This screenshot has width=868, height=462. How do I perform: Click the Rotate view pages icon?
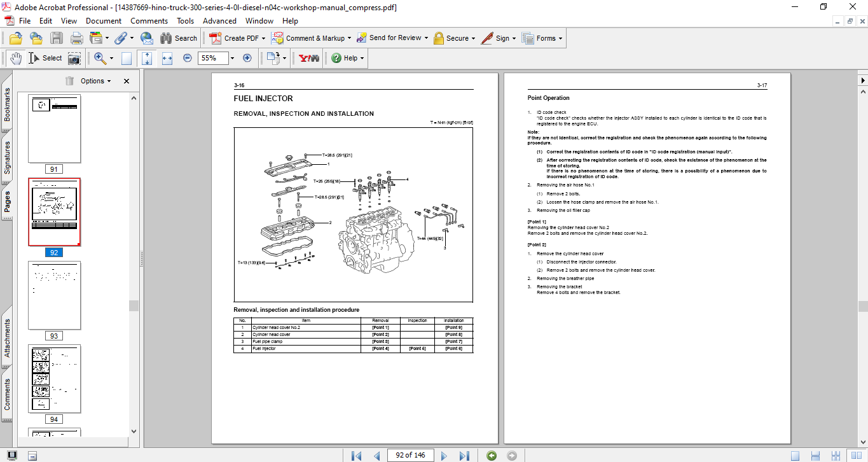(273, 58)
